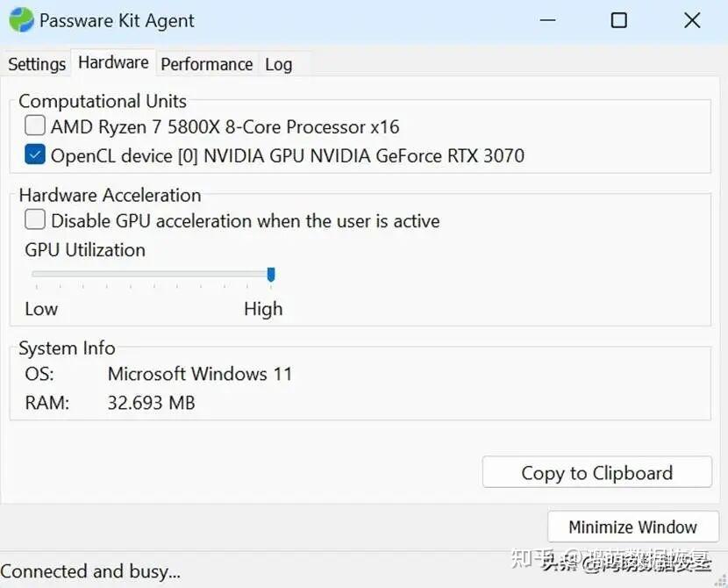Show the Log tab
This screenshot has height=588, width=728.
click(279, 64)
